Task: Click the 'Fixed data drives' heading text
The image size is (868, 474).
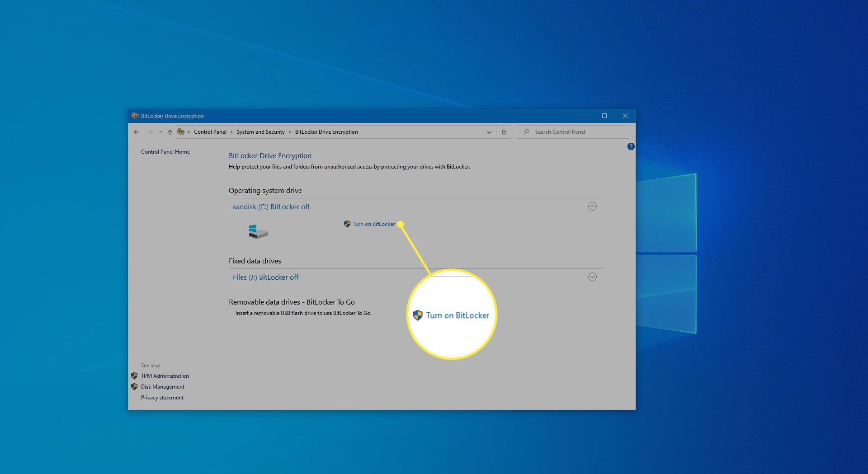Action: tap(255, 261)
